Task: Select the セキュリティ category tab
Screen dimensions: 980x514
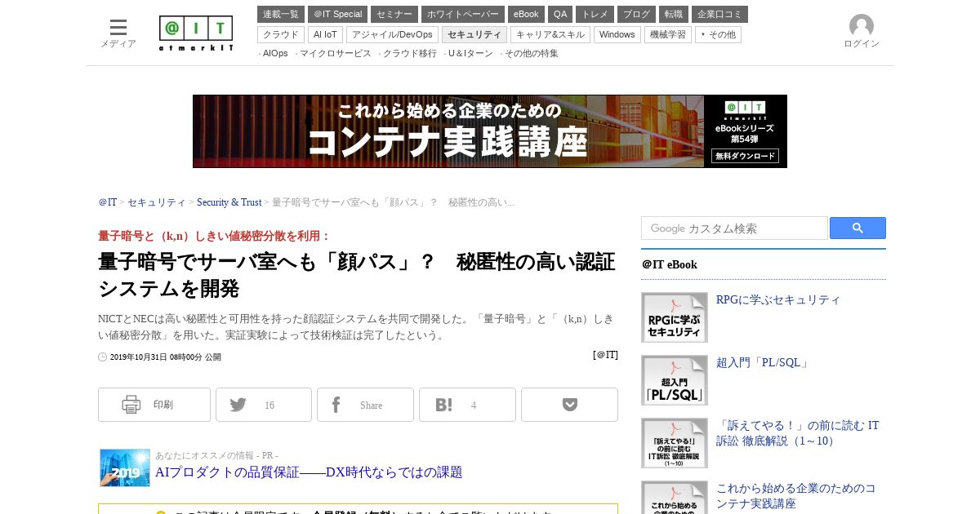Action: (x=474, y=34)
